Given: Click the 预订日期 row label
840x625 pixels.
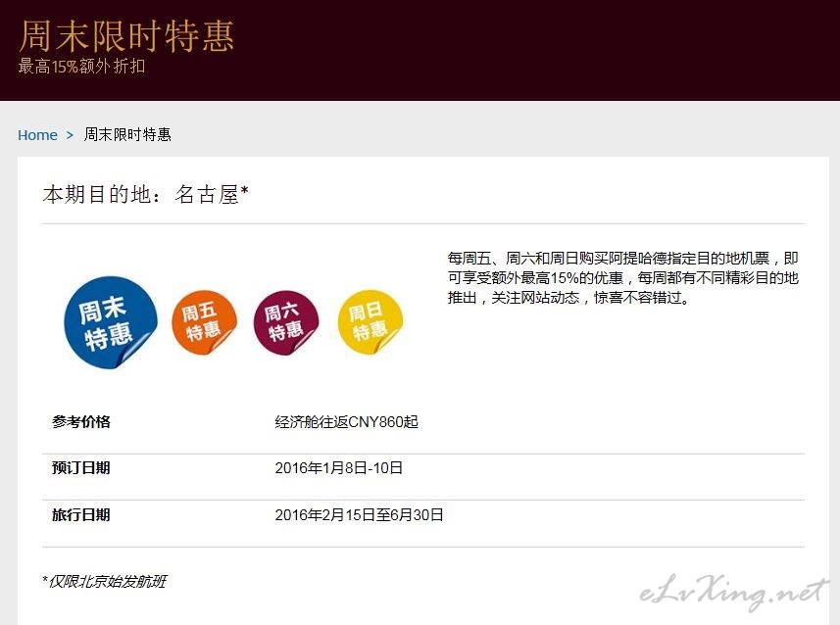Looking at the screenshot, I should pos(81,468).
